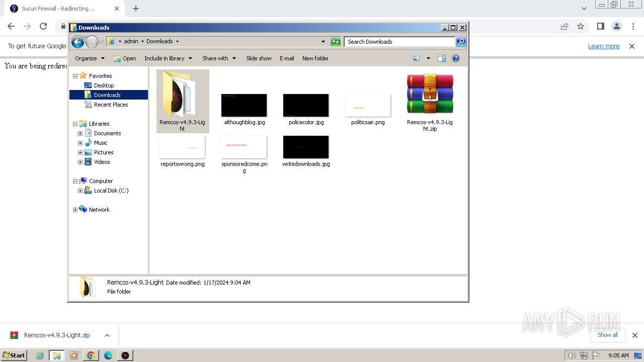Screen dimensions: 644x362
Task: Open options arrow for downloaded zip
Action: [107, 335]
